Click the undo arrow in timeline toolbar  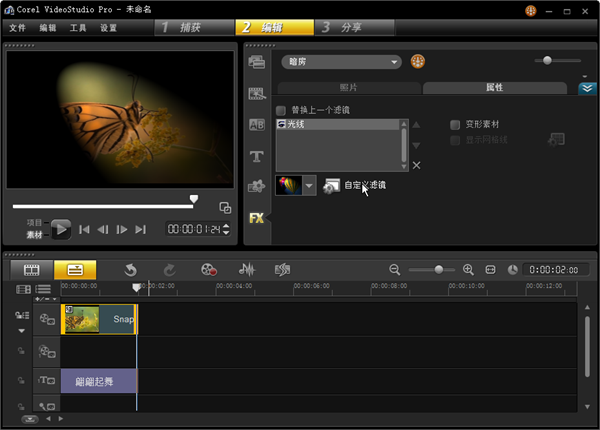(130, 269)
